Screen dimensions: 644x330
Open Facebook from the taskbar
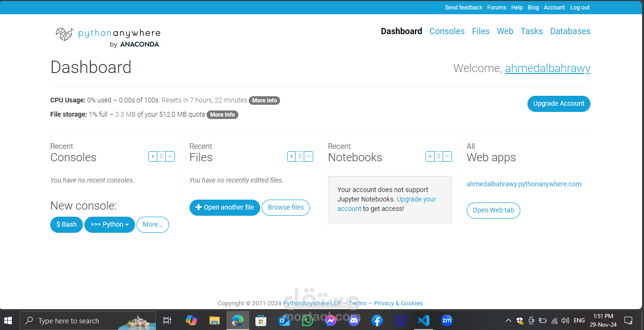click(x=377, y=321)
